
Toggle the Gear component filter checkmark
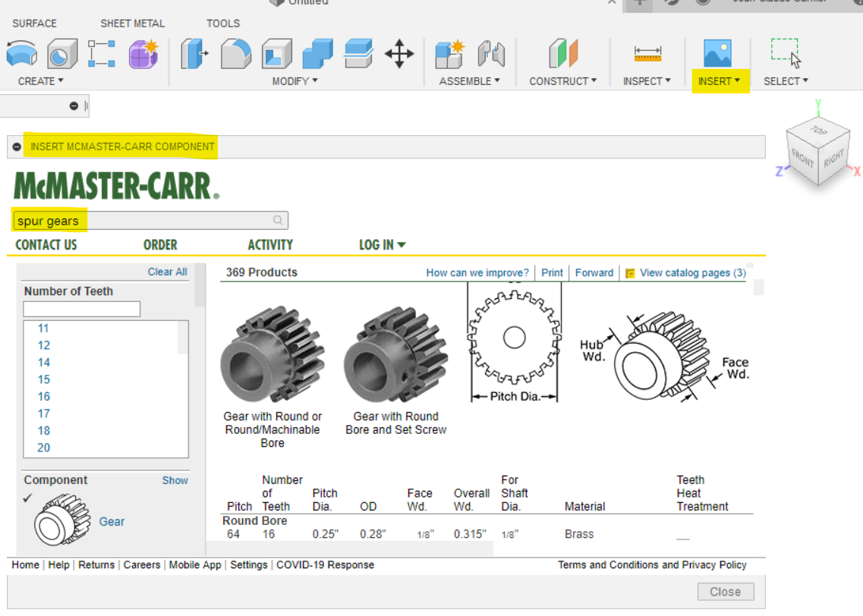coord(27,498)
